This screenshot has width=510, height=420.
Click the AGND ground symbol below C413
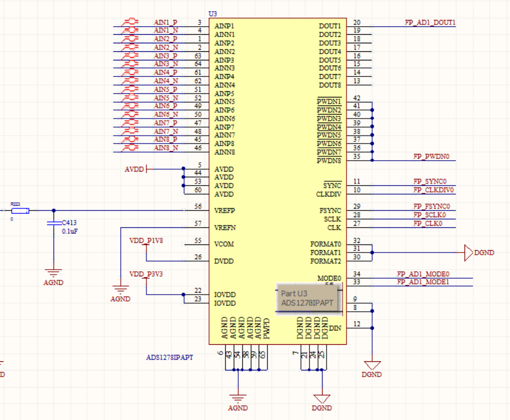click(x=54, y=272)
